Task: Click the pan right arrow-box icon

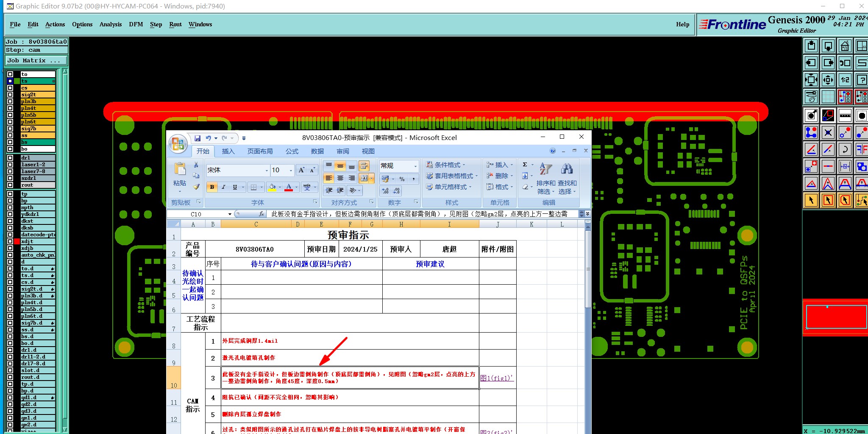Action: 828,63
